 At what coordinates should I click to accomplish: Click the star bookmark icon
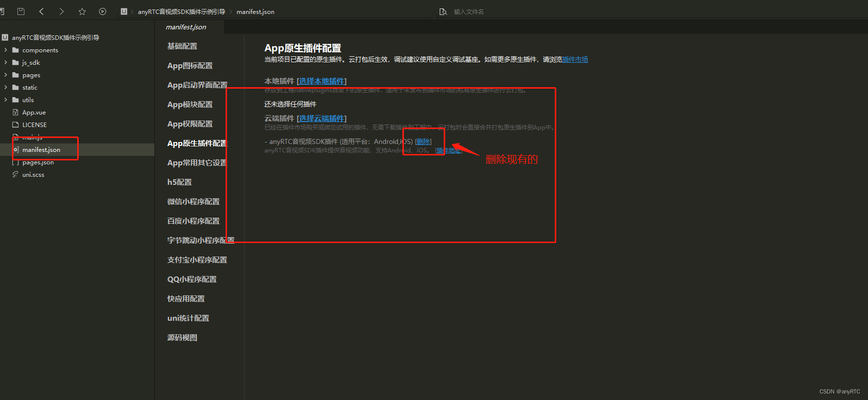coord(82,11)
